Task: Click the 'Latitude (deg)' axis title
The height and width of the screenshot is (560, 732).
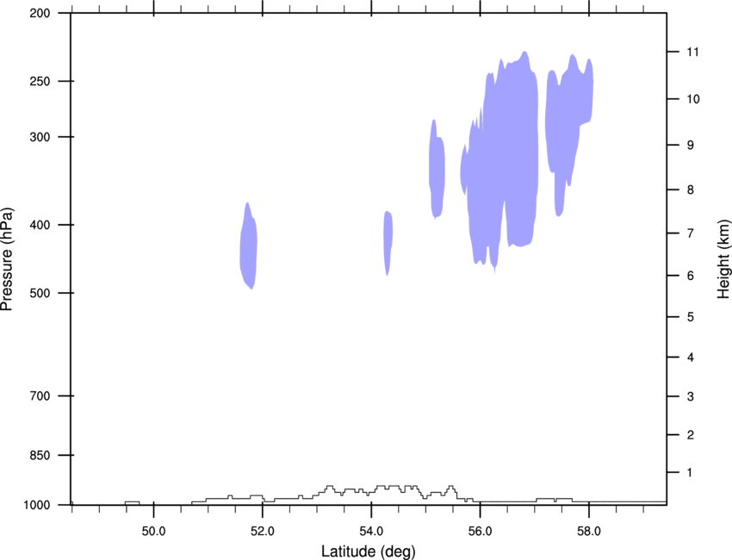Action: pos(369,551)
